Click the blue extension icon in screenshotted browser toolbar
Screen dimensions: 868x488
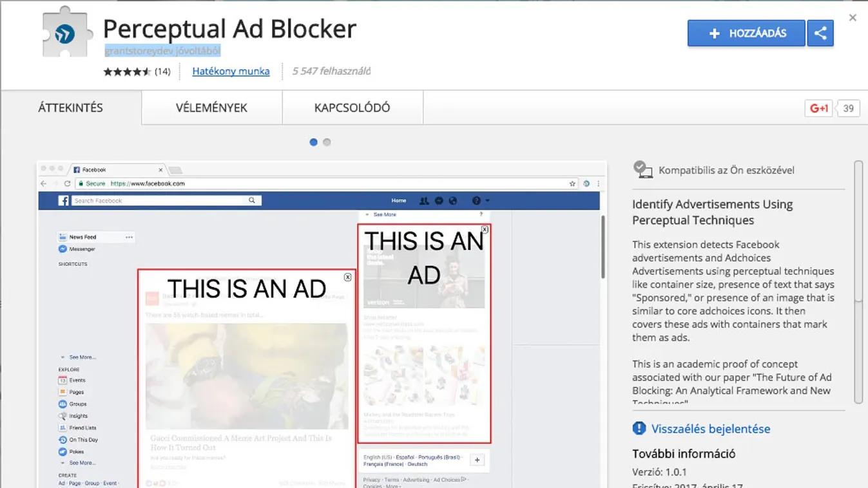586,183
